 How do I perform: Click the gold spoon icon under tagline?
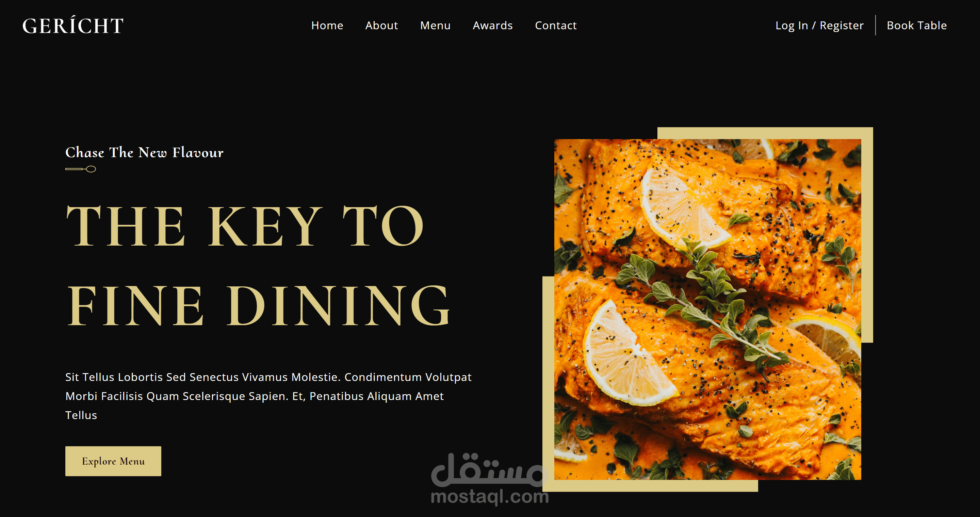point(81,169)
